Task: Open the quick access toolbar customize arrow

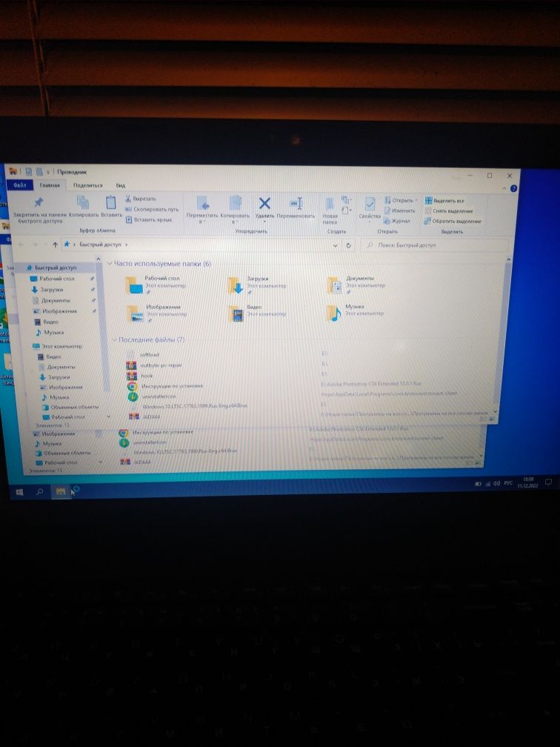Action: coord(48,173)
